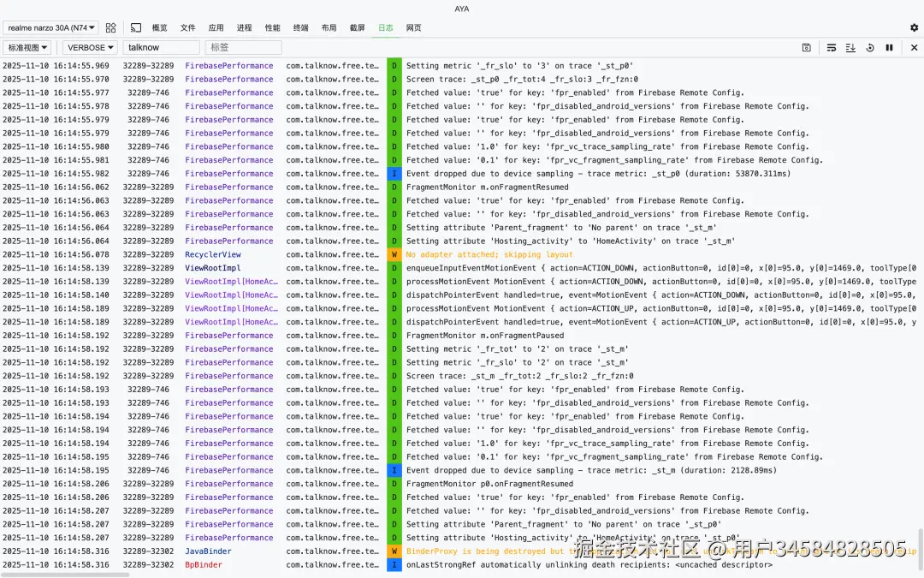Switch to the 文件 tab

(x=188, y=27)
